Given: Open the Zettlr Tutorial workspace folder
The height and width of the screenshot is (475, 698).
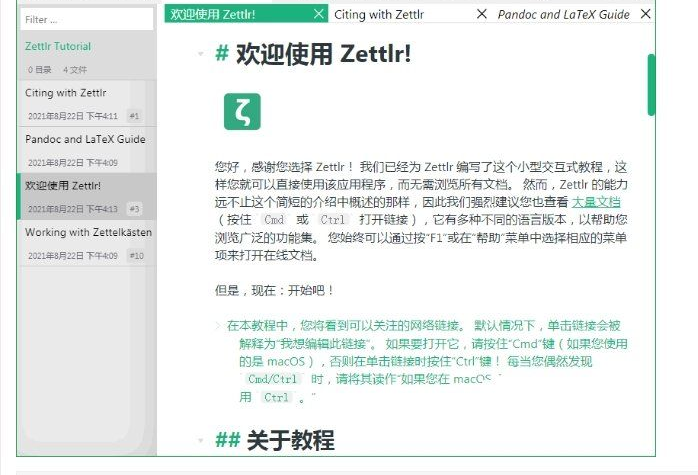Looking at the screenshot, I should (58, 46).
